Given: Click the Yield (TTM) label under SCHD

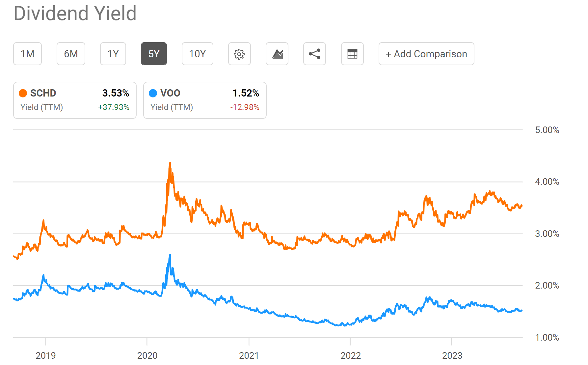Looking at the screenshot, I should 42,107.
